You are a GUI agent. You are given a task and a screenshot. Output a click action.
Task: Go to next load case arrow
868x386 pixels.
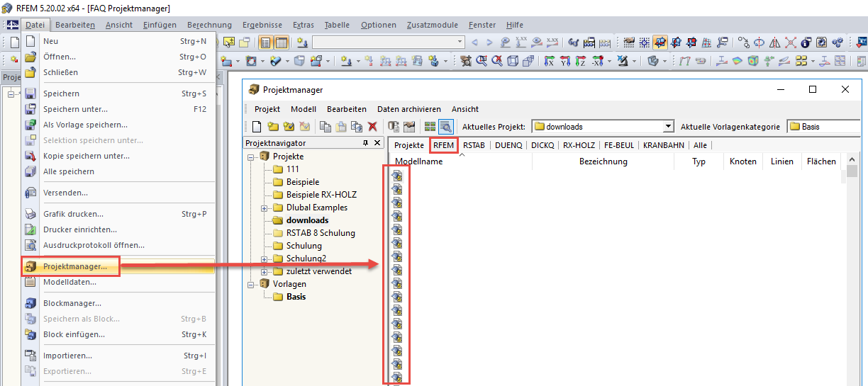click(x=489, y=42)
